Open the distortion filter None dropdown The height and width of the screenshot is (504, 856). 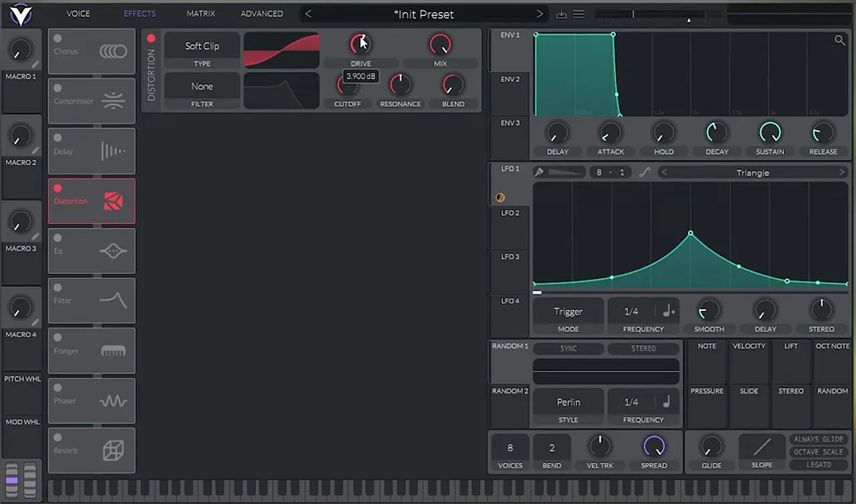click(202, 86)
